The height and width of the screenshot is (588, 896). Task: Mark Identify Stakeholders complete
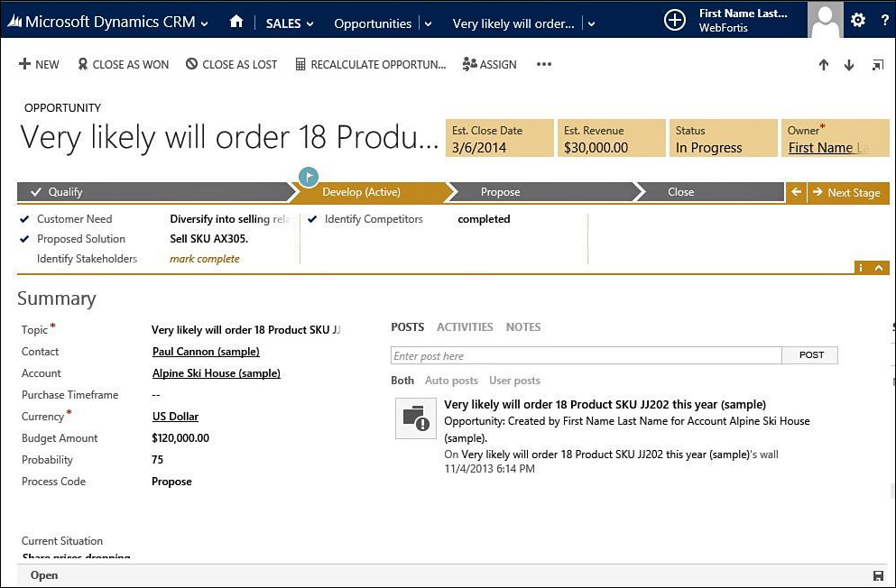(205, 259)
